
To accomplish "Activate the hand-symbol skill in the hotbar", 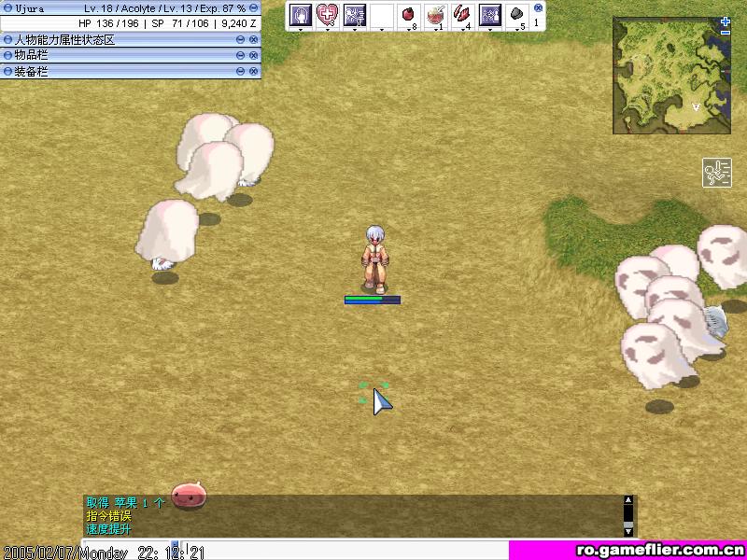I will (x=301, y=15).
